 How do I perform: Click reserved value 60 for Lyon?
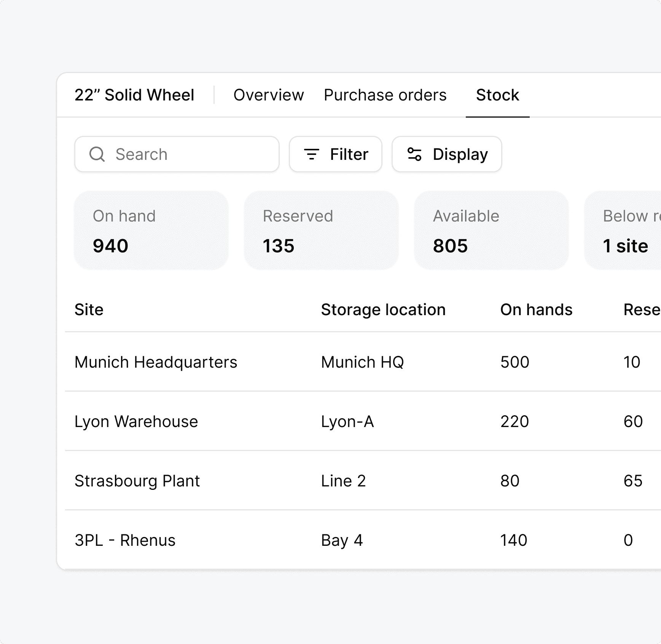tap(633, 421)
